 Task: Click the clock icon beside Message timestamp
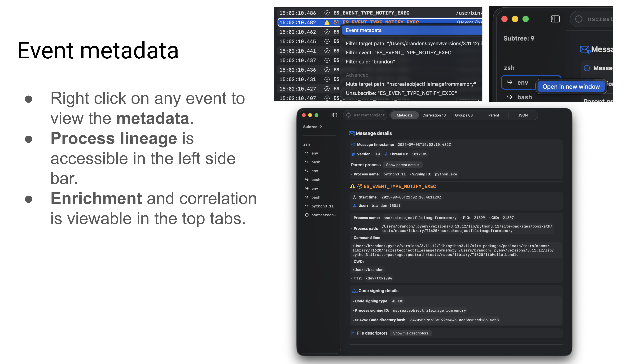(353, 145)
